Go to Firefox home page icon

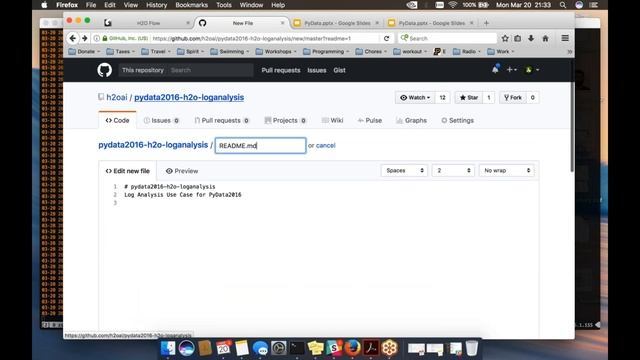(545, 38)
